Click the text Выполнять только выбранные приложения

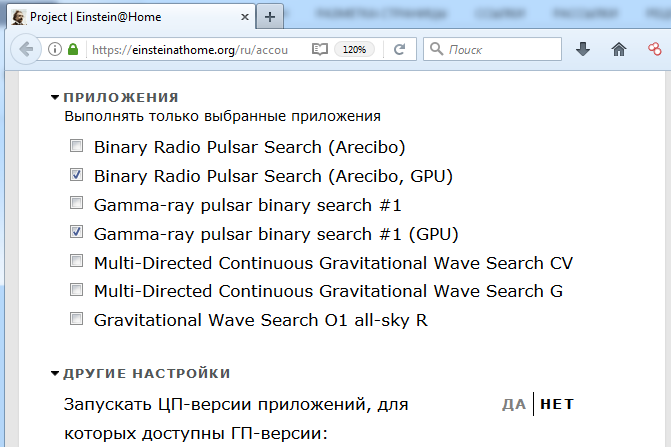[223, 116]
